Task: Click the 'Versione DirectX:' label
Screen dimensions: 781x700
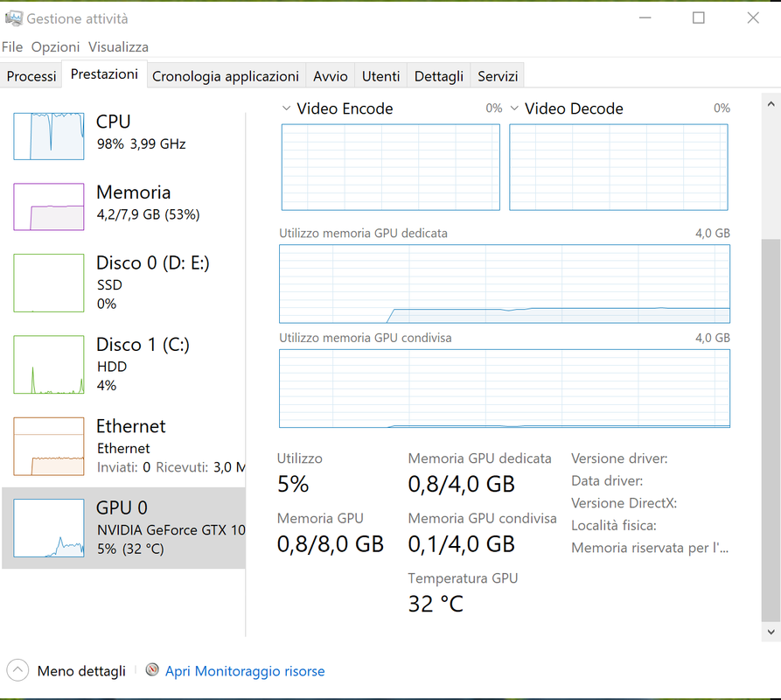Action: (624, 503)
